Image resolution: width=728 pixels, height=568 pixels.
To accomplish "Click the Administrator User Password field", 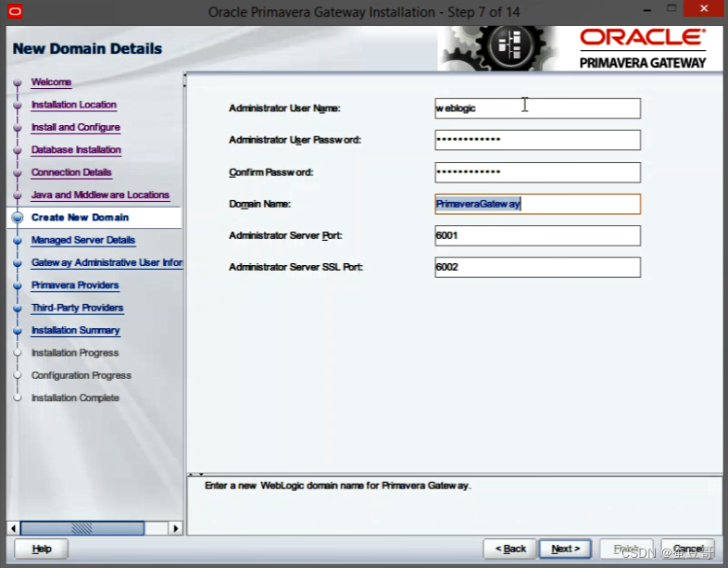I will click(537, 140).
